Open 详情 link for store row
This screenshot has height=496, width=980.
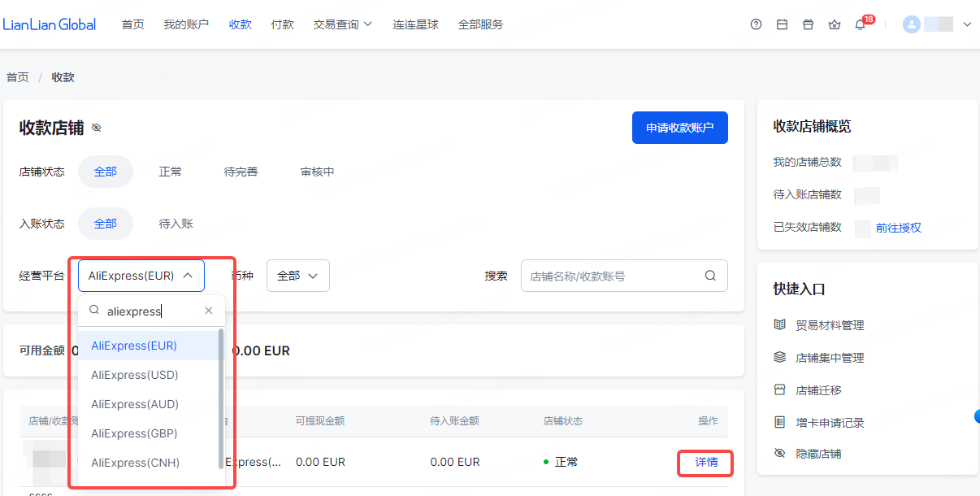(706, 462)
